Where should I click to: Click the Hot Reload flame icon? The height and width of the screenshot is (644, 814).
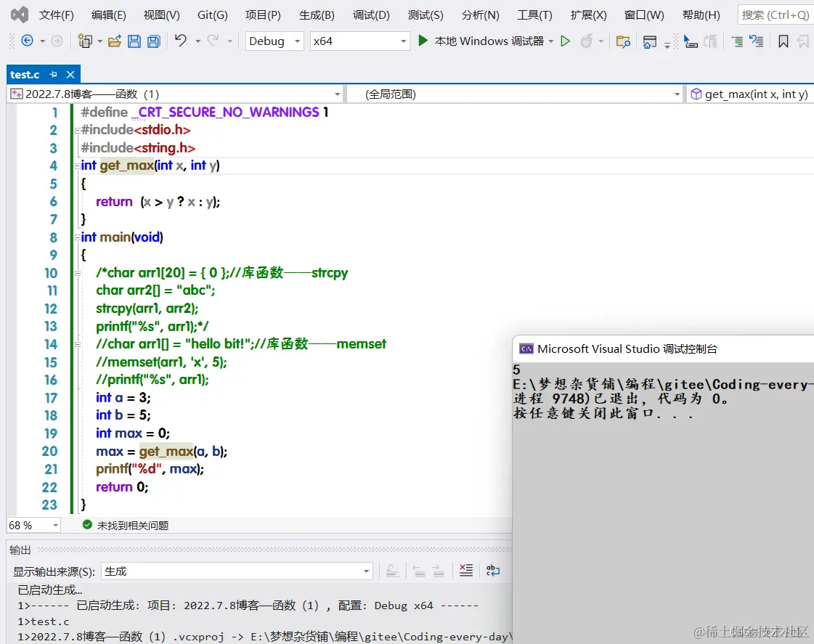click(x=586, y=41)
